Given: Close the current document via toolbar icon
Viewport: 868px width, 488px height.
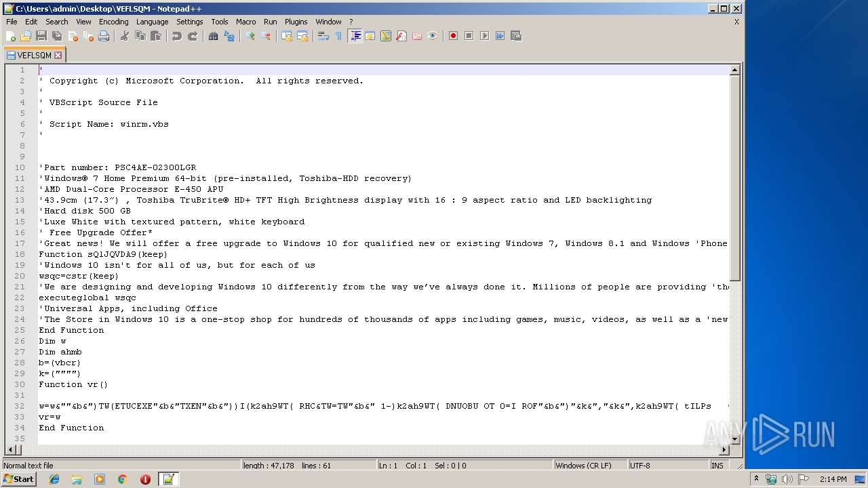Looking at the screenshot, I should (x=73, y=36).
